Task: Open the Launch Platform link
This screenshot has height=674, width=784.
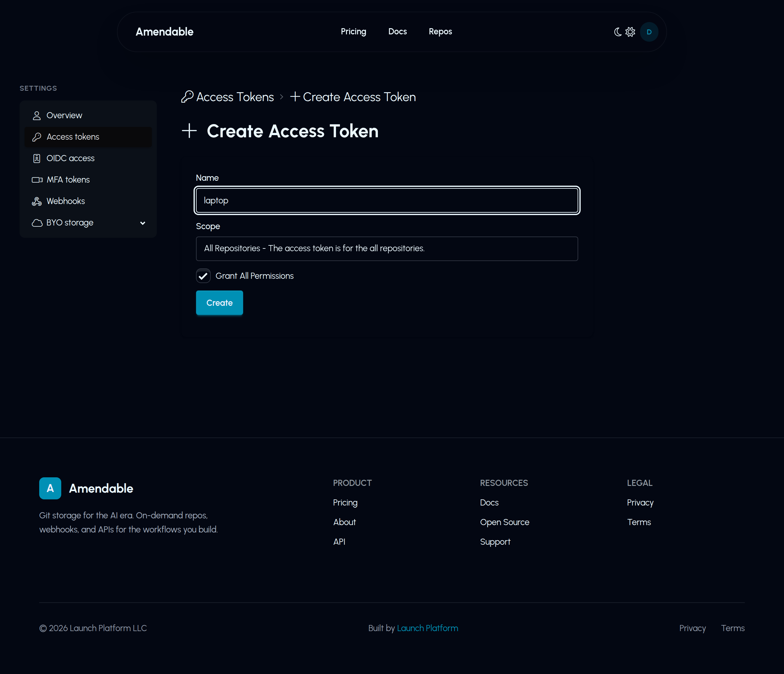Action: click(427, 628)
